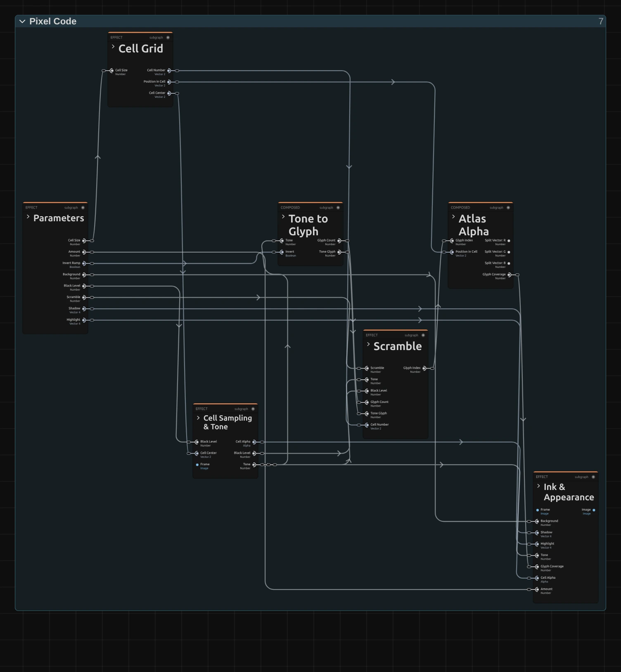The height and width of the screenshot is (672, 621).
Task: Click Ink & Appearance's Amount input port
Action: 537,589
